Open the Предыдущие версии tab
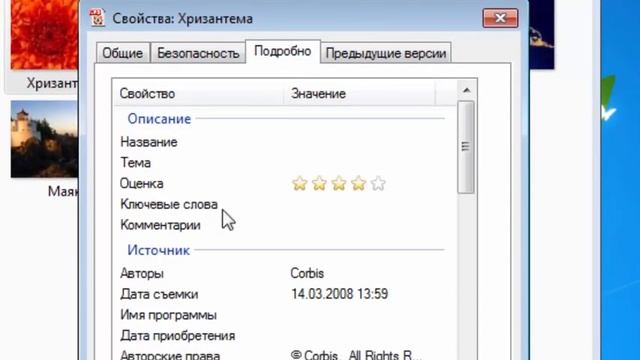640x360 pixels. [x=386, y=53]
